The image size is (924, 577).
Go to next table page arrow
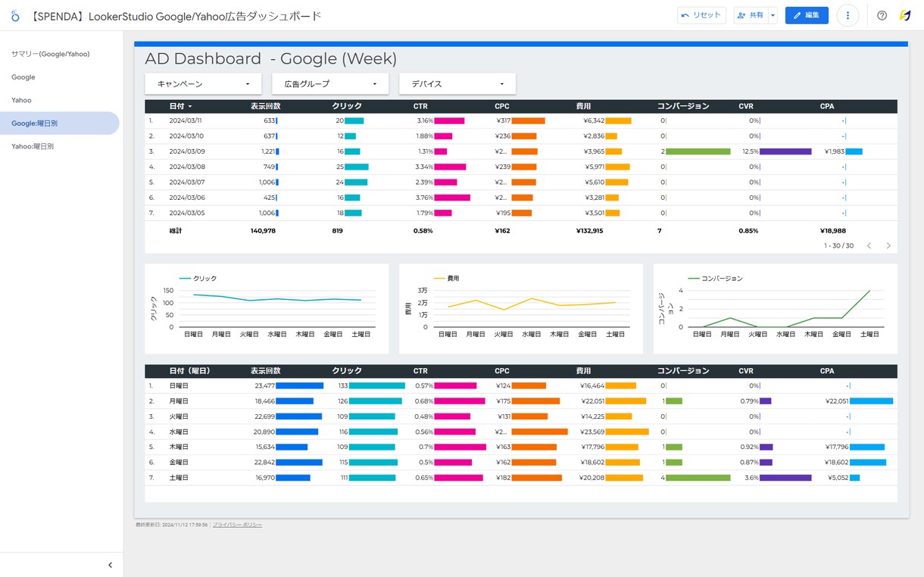click(888, 245)
